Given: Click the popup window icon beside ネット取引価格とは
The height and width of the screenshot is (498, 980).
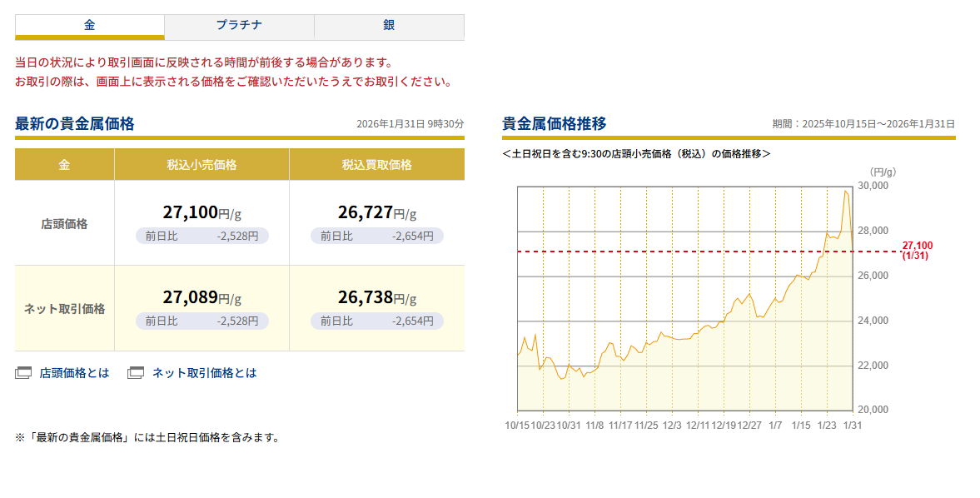Looking at the screenshot, I should [x=136, y=373].
